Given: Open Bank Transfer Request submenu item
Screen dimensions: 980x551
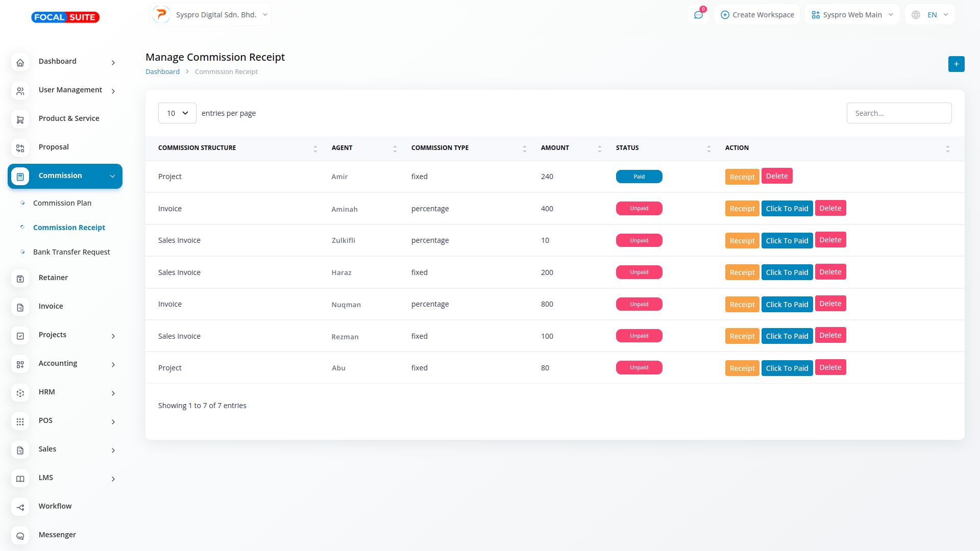Looking at the screenshot, I should coord(71,252).
